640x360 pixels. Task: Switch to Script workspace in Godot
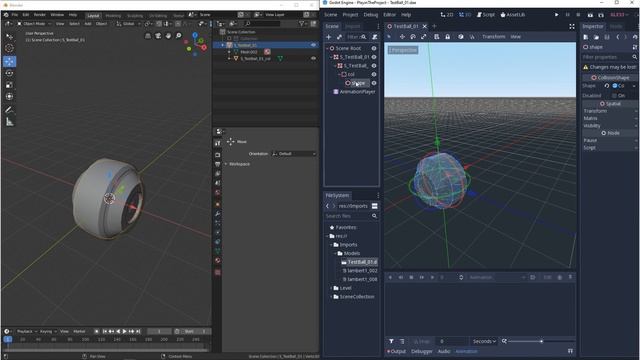tap(486, 15)
